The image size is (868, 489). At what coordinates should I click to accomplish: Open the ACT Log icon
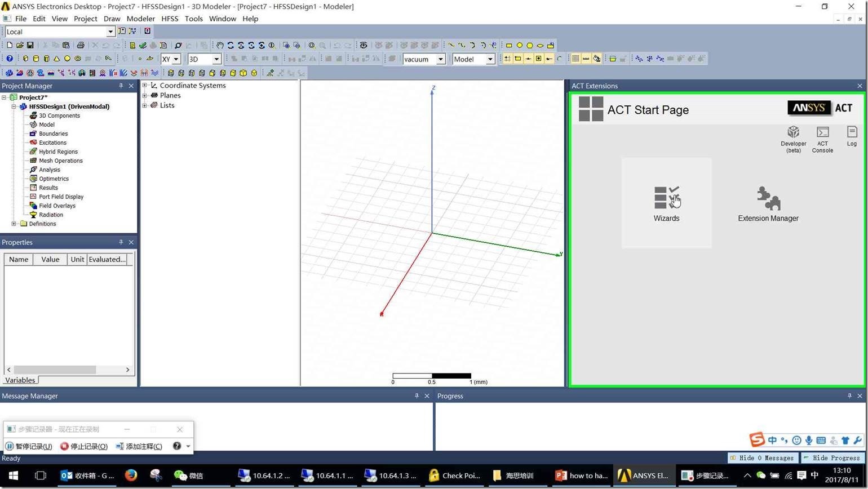[x=852, y=136]
